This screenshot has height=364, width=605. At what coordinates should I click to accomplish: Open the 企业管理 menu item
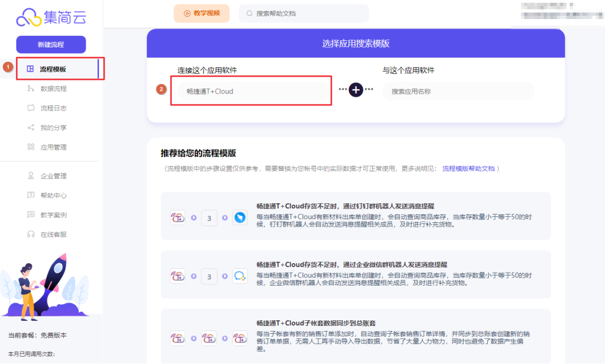[53, 176]
